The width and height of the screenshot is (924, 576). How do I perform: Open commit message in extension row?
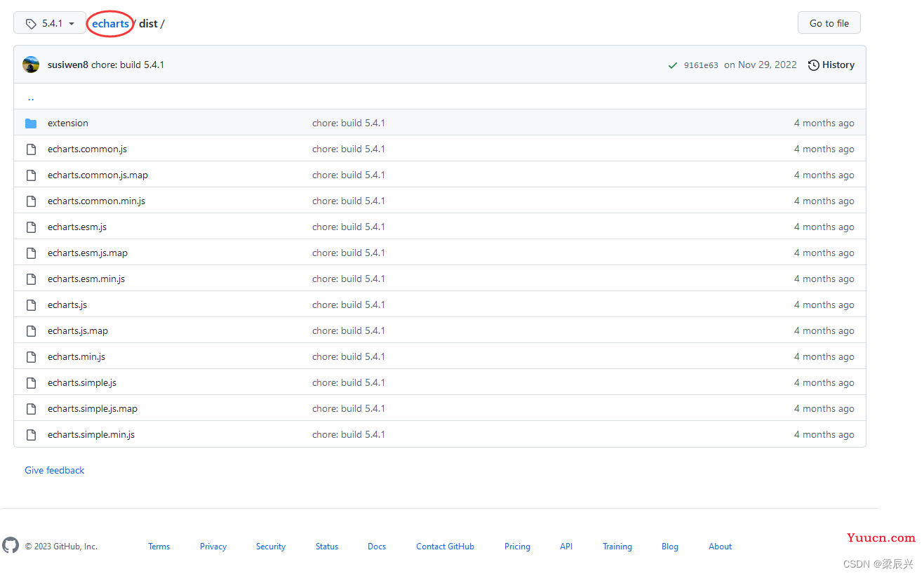point(349,123)
